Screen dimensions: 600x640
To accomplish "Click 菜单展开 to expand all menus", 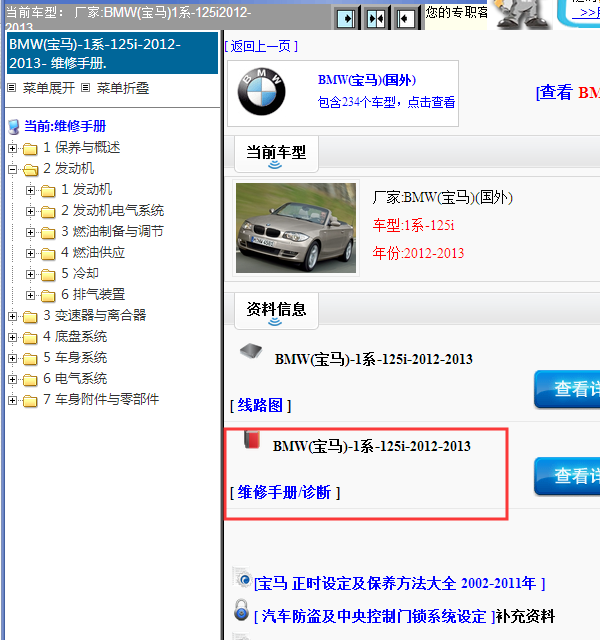I will tap(49, 88).
